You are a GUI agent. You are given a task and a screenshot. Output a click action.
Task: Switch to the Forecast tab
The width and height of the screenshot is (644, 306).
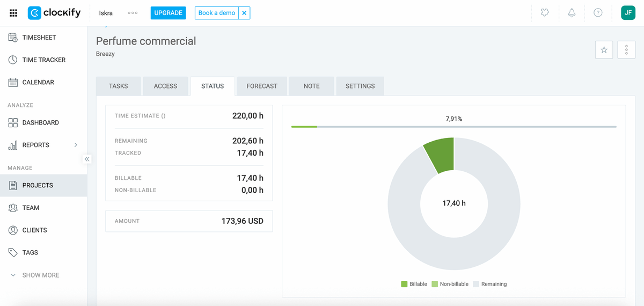point(262,86)
